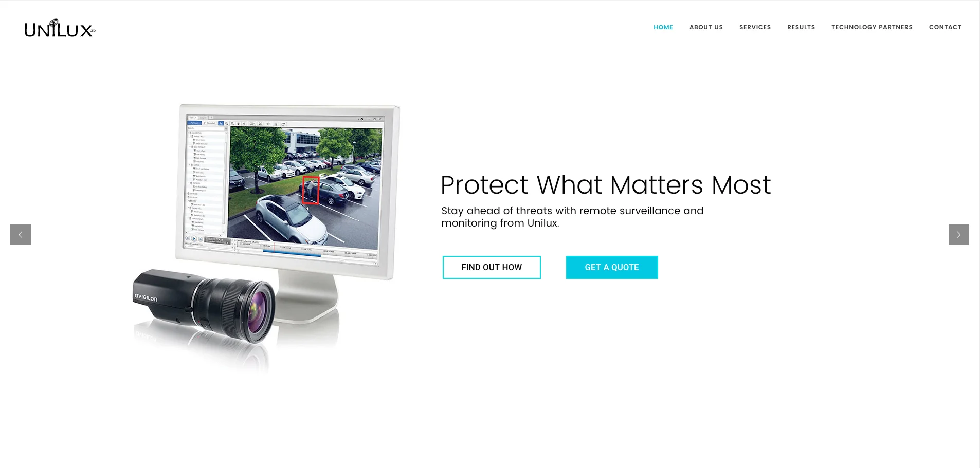
Task: Click the Find Out How button
Action: pyautogui.click(x=492, y=267)
